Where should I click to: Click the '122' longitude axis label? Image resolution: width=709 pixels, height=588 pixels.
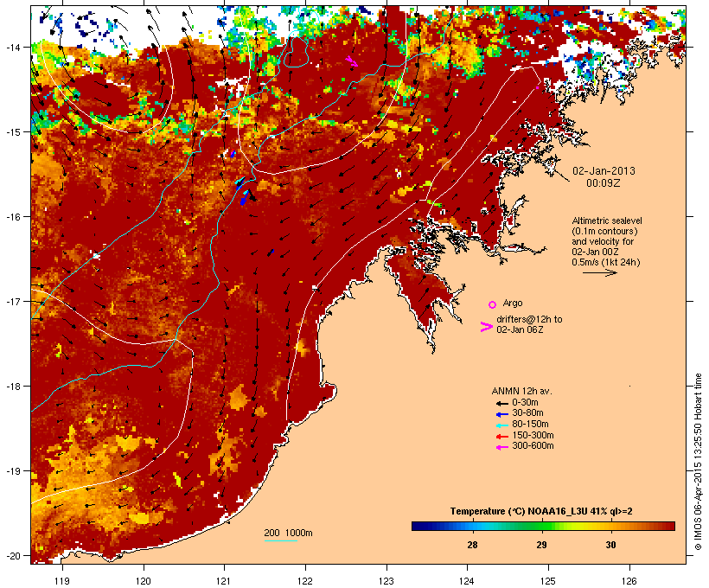tap(305, 581)
